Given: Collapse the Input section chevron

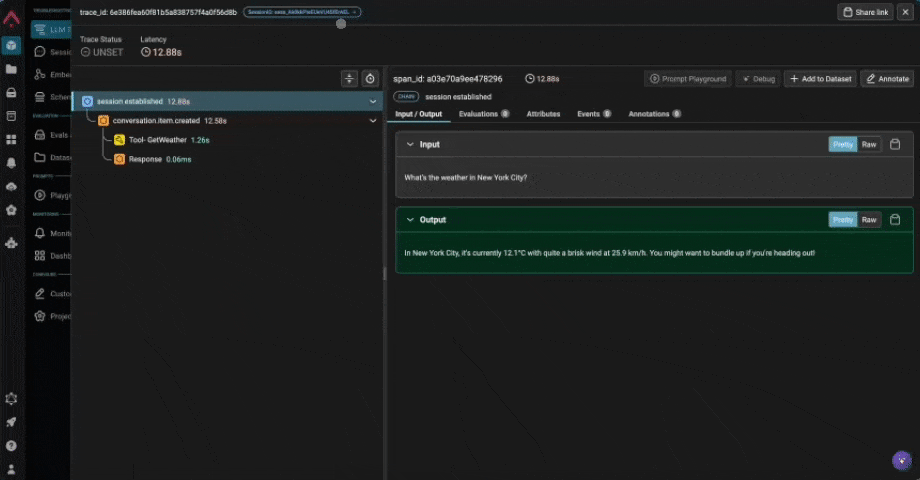Looking at the screenshot, I should (x=410, y=144).
